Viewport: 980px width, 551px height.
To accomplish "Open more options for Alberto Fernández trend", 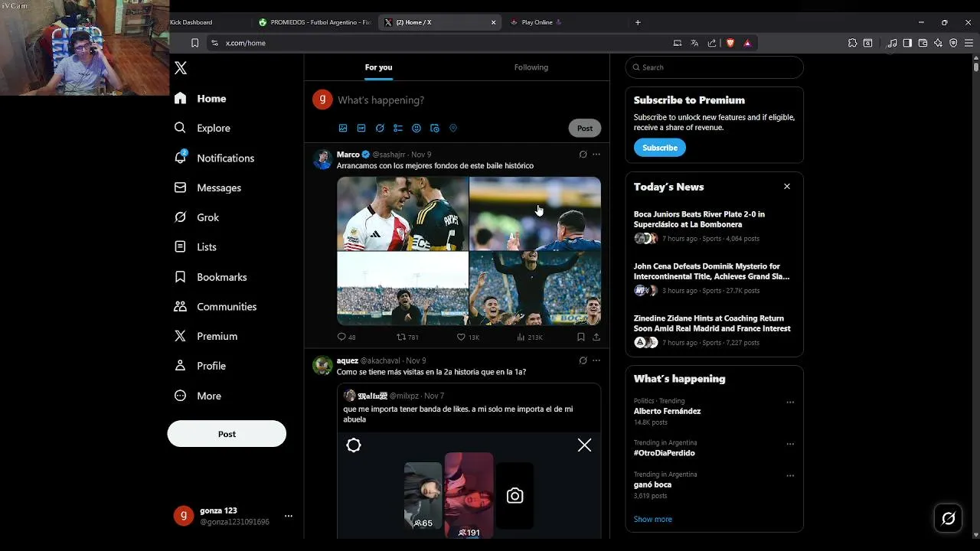I will [x=790, y=403].
